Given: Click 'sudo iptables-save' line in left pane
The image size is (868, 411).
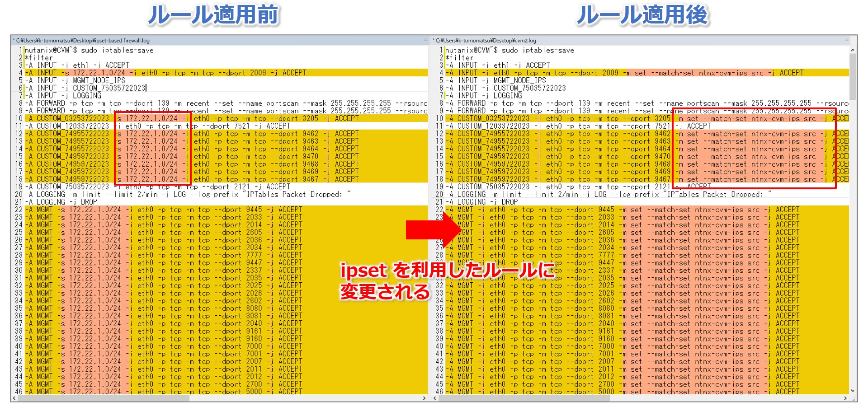Looking at the screenshot, I should pos(89,50).
